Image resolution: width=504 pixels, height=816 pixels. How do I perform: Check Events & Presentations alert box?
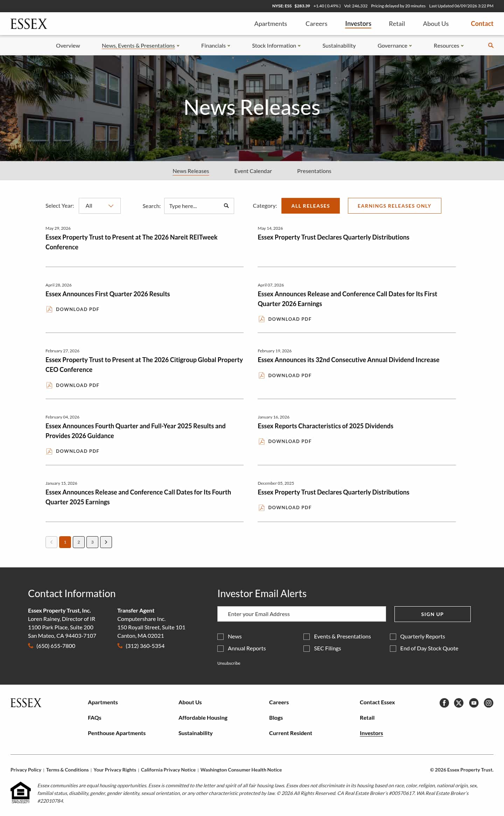tap(307, 637)
